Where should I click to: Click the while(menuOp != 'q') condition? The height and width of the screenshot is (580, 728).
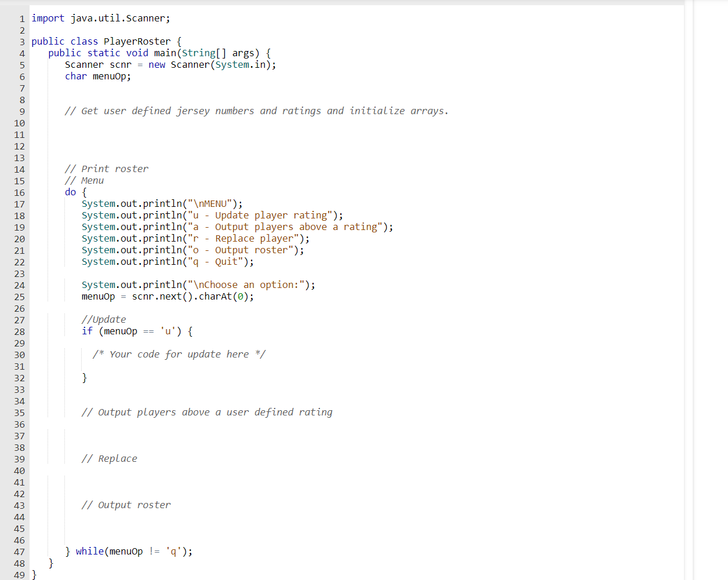[x=133, y=551]
